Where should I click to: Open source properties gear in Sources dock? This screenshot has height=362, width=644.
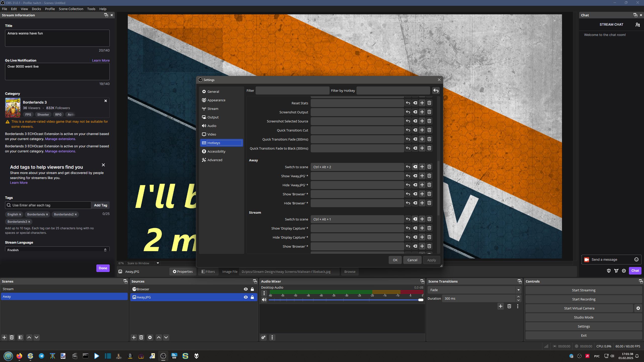coord(150,337)
